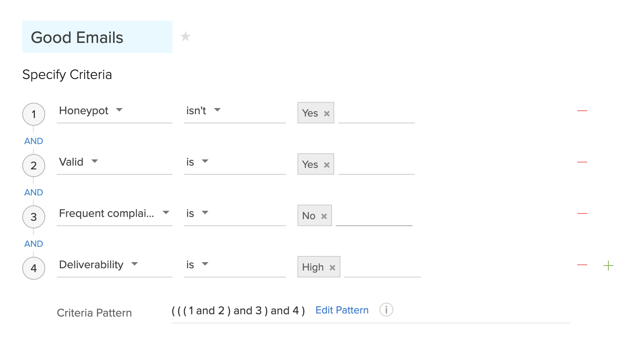
Task: Add a new criteria row with green plus
Action: point(608,266)
